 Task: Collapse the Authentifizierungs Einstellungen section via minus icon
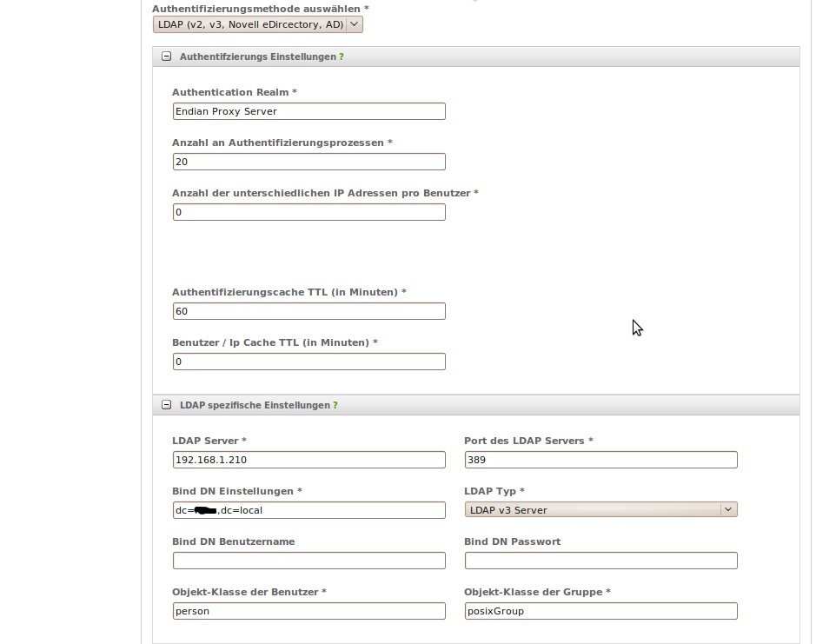click(x=166, y=56)
